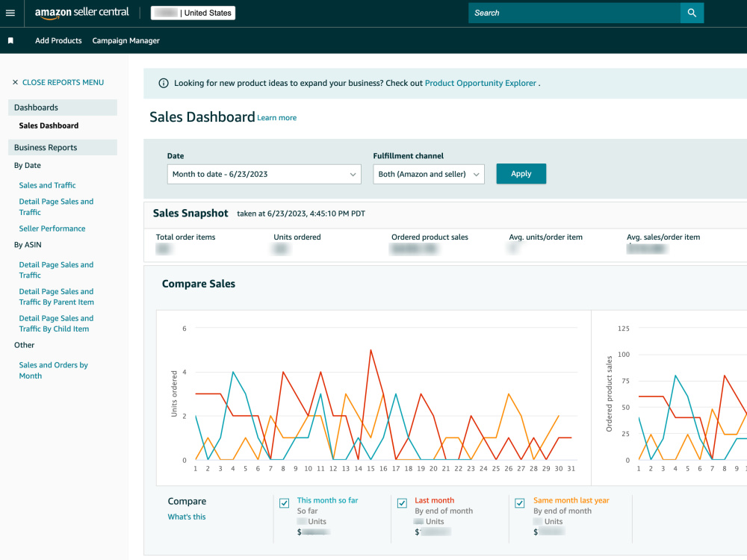Click the bookmark icon in navigation bar
Image resolution: width=747 pixels, height=560 pixels.
point(10,40)
